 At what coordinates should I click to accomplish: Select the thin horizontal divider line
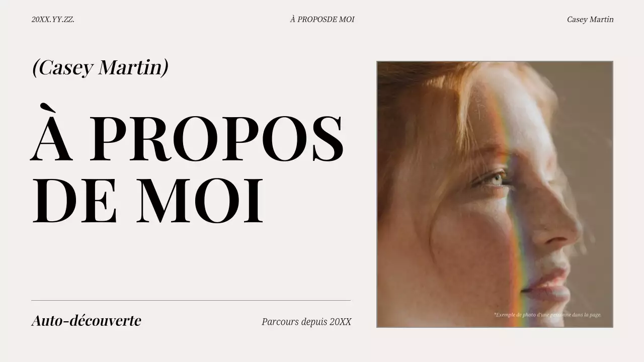click(191, 300)
